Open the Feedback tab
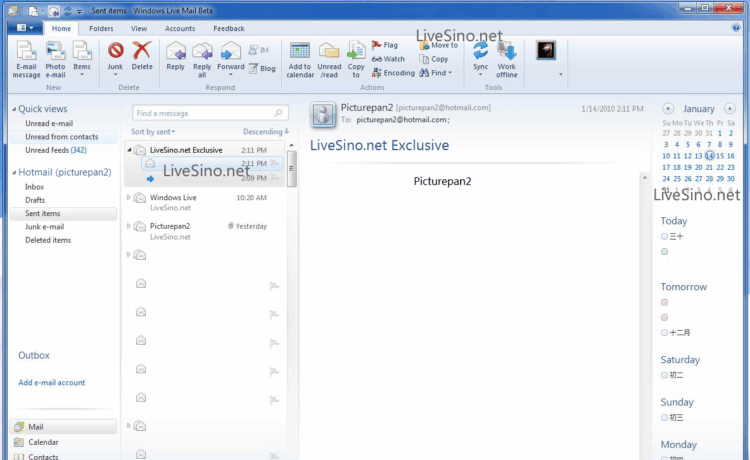The image size is (750, 460). pos(229,29)
